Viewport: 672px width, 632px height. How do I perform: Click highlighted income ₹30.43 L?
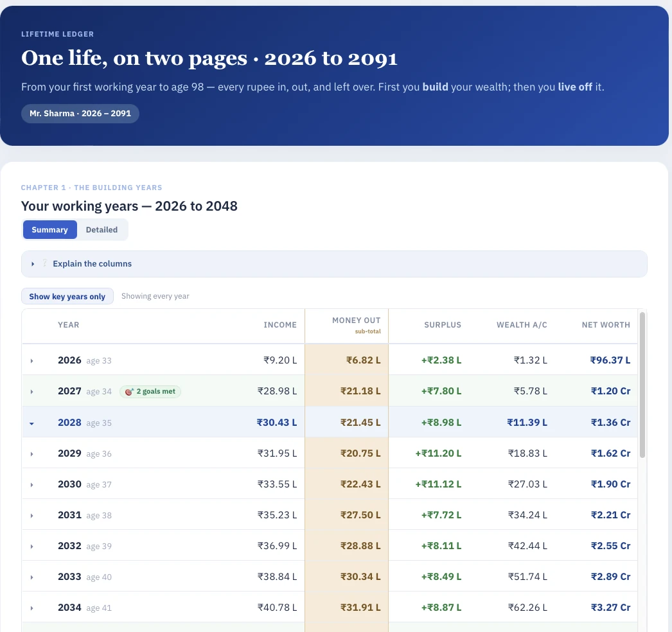pos(277,423)
